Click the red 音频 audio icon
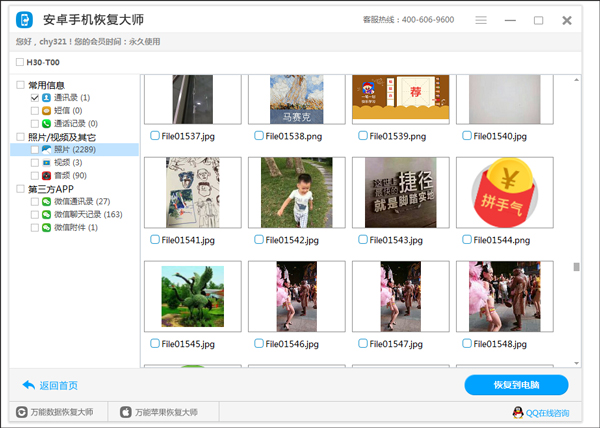The height and width of the screenshot is (428, 600). point(47,175)
